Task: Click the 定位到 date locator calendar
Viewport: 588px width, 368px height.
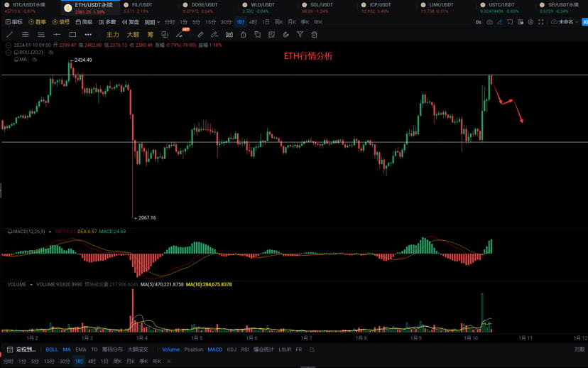Action: 21,350
